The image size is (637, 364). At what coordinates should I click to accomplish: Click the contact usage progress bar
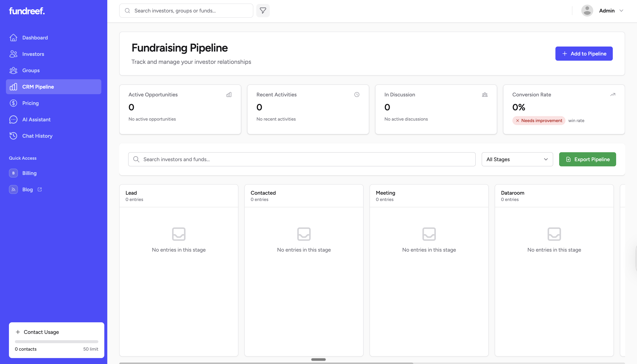coord(56,341)
